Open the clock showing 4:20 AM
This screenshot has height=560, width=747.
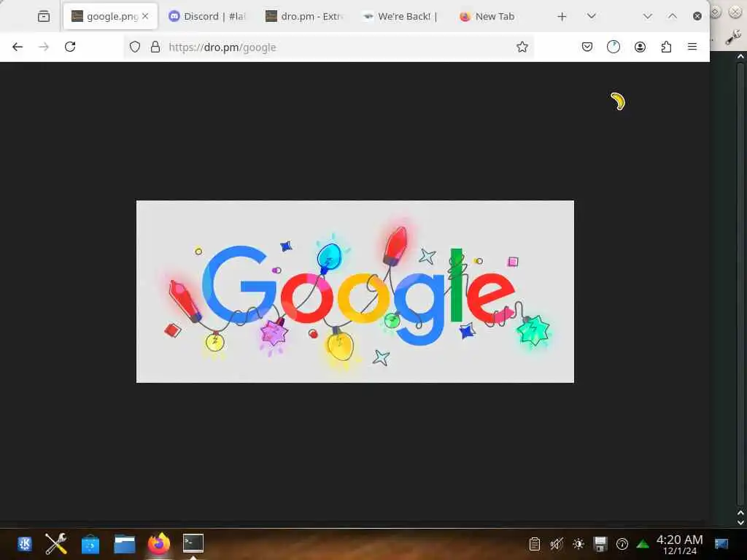click(679, 544)
